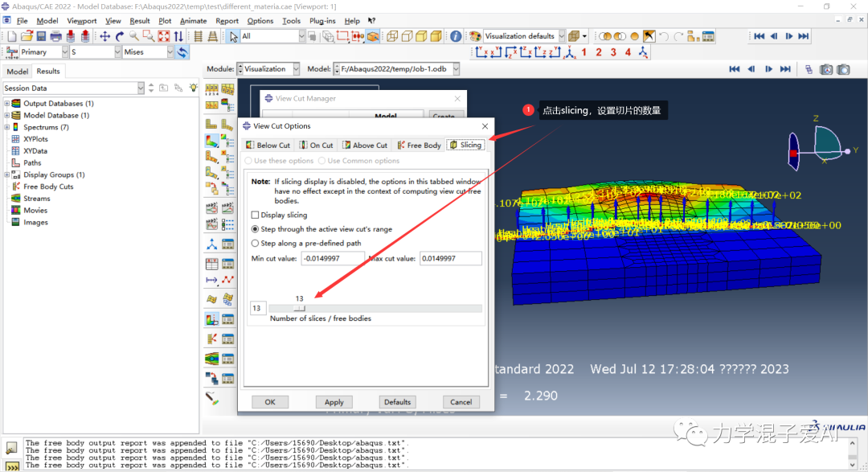The width and height of the screenshot is (868, 472).
Task: Switch to the Free Body tab
Action: pyautogui.click(x=419, y=146)
